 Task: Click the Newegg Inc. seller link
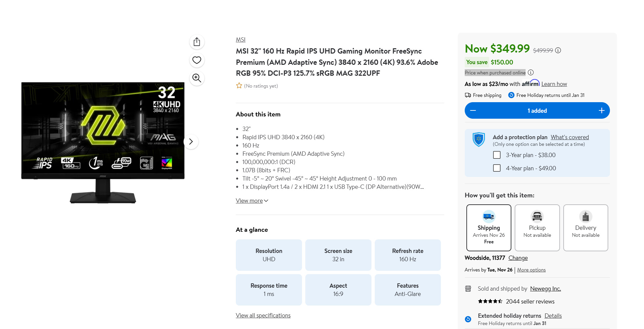coord(545,289)
